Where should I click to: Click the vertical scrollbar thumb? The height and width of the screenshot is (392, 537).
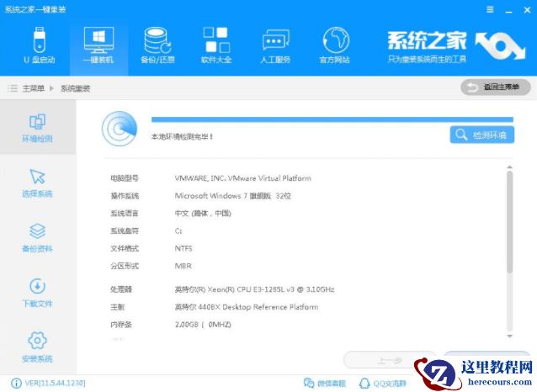coord(509,222)
